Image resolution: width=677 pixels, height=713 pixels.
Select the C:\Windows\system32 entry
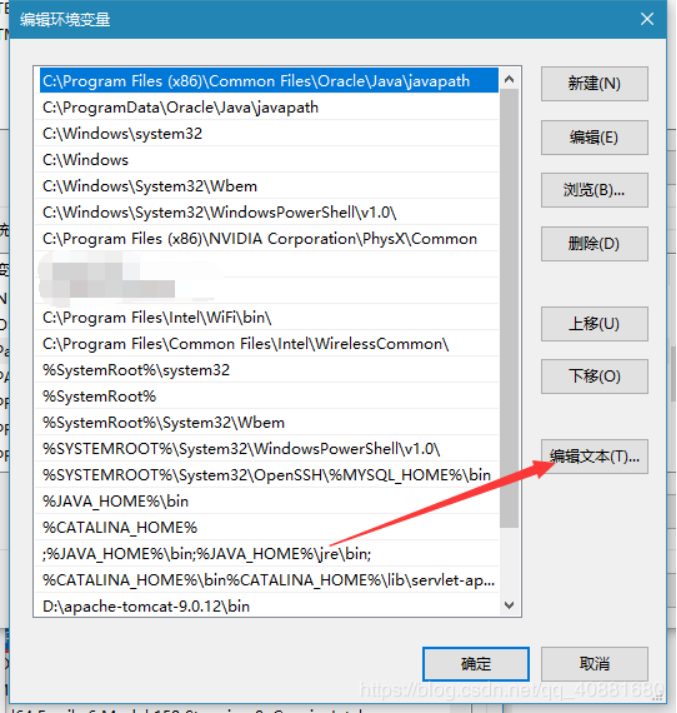(x=267, y=133)
